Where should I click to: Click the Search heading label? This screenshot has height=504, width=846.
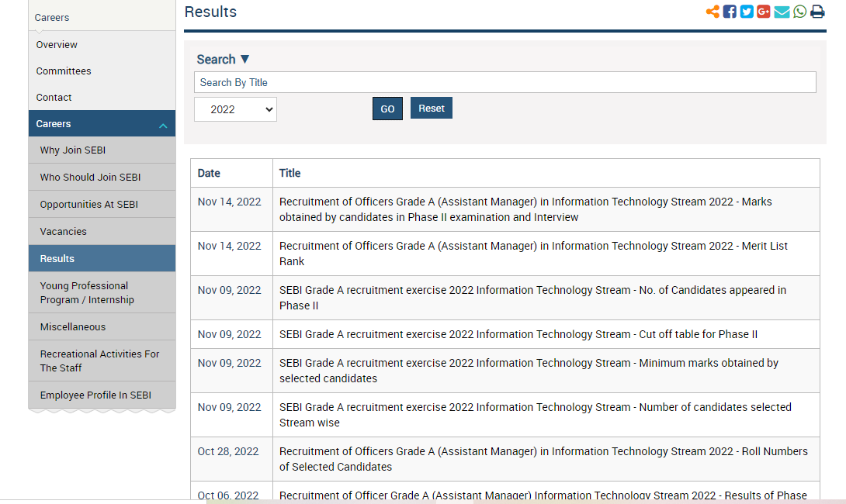point(216,59)
